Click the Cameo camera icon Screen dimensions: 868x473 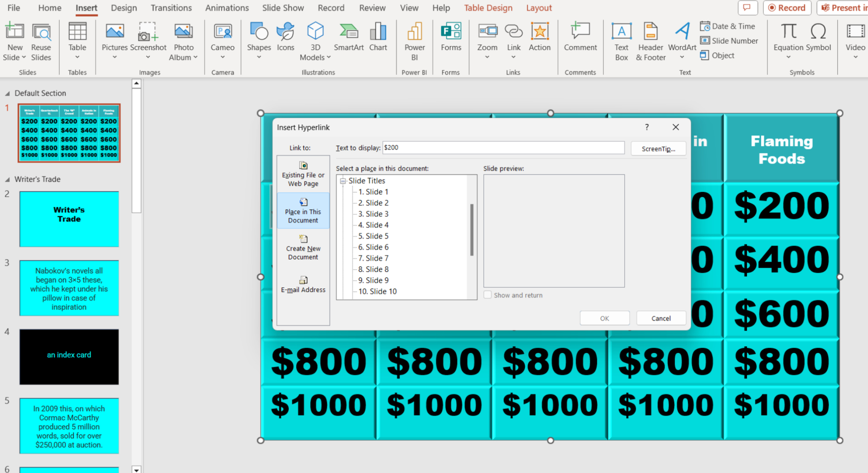[223, 32]
